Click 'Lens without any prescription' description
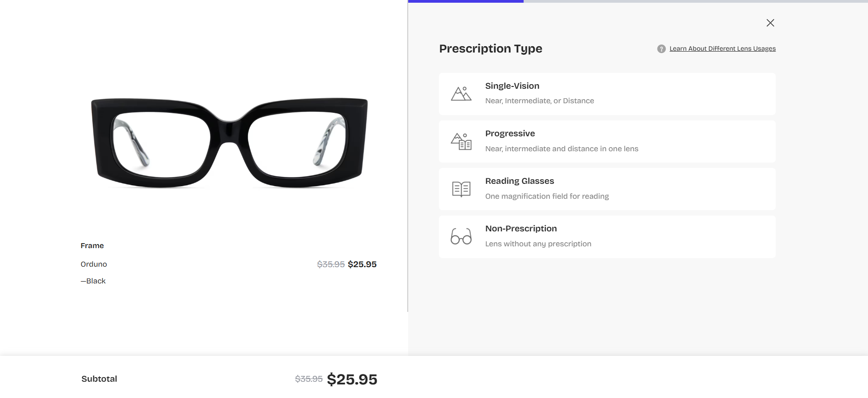 (x=538, y=244)
